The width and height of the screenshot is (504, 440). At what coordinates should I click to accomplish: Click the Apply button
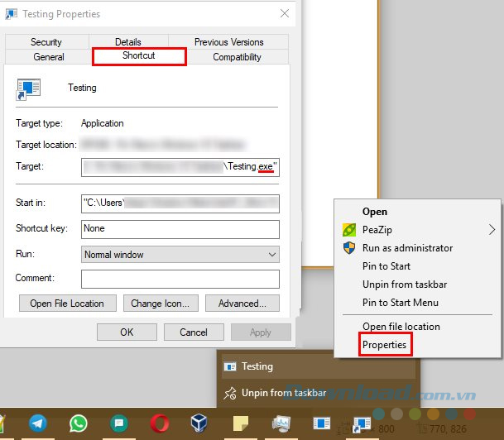pyautogui.click(x=261, y=332)
